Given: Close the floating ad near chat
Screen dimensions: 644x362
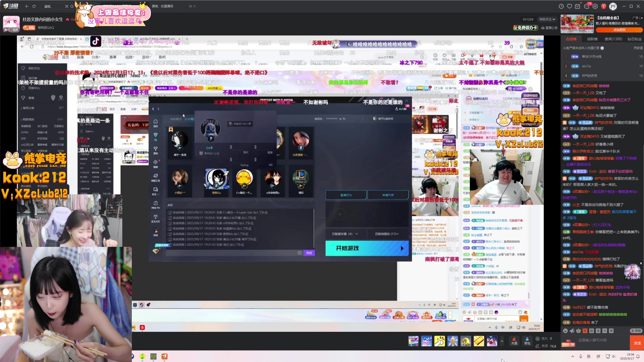Looking at the screenshot, I should (641, 263).
